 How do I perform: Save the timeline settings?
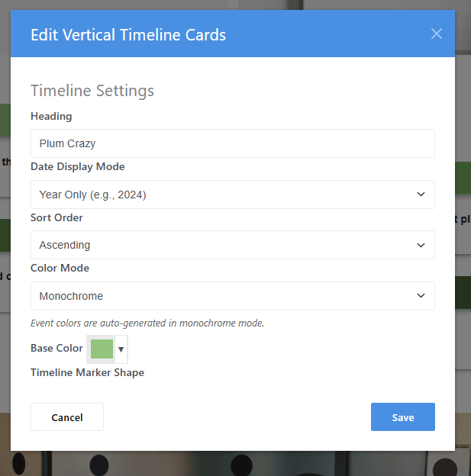(402, 417)
